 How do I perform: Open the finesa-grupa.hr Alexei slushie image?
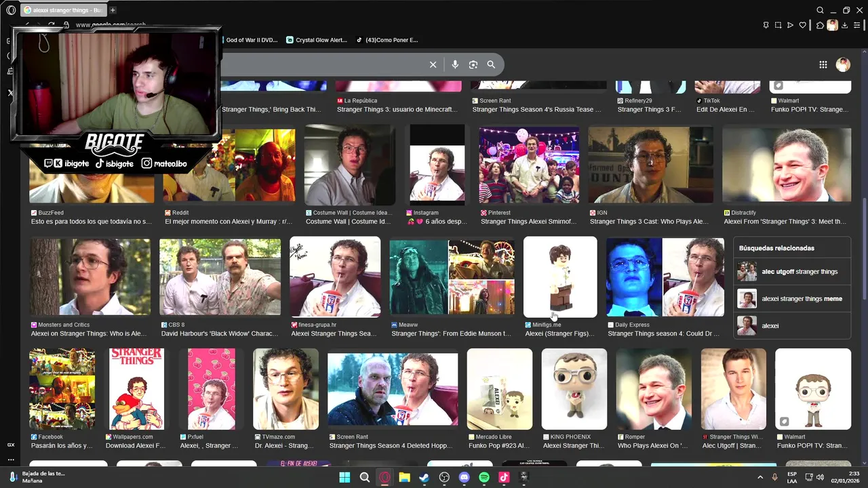(x=335, y=277)
